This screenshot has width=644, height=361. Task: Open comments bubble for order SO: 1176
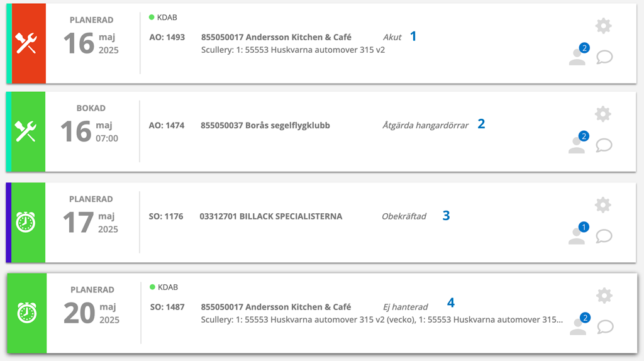pos(604,236)
